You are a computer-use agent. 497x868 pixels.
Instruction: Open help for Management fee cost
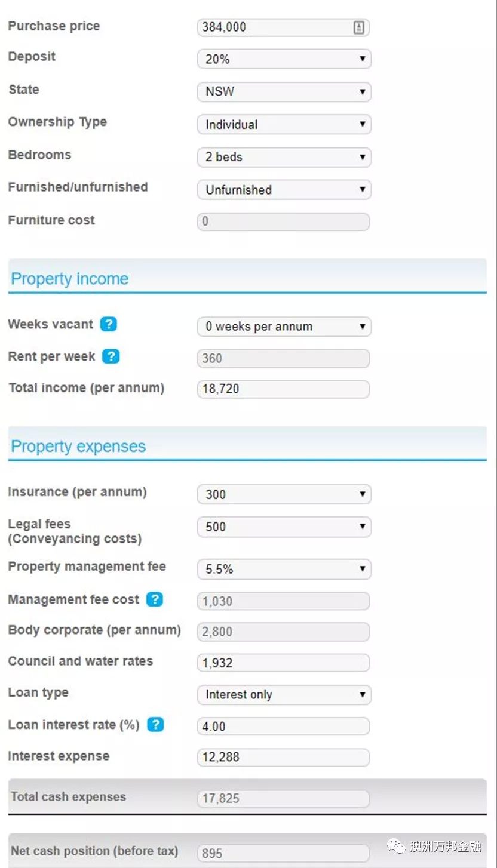155,599
